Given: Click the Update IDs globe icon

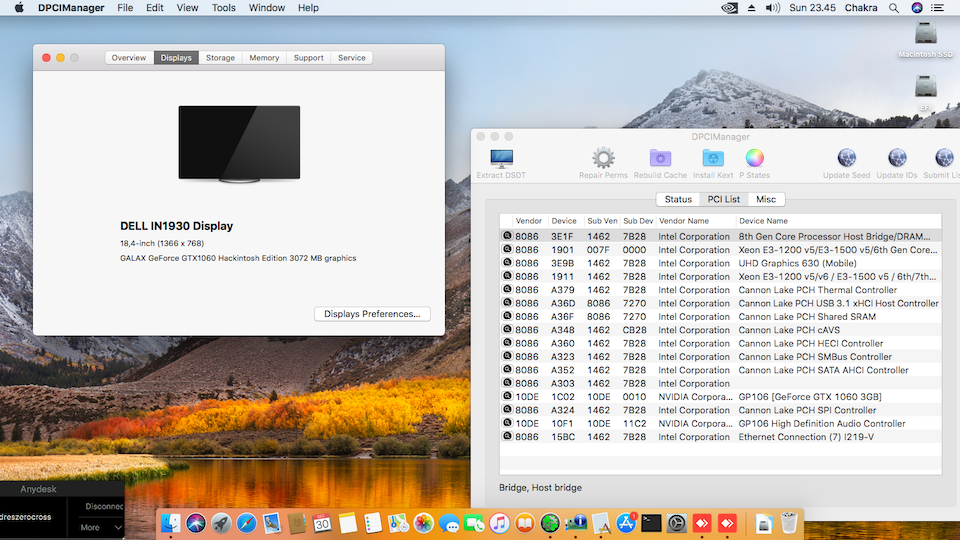Looking at the screenshot, I should (x=897, y=158).
